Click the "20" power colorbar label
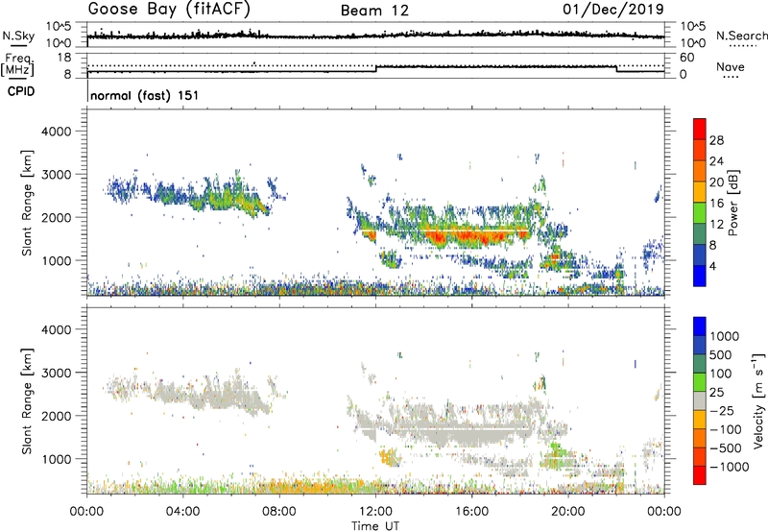 click(x=716, y=182)
